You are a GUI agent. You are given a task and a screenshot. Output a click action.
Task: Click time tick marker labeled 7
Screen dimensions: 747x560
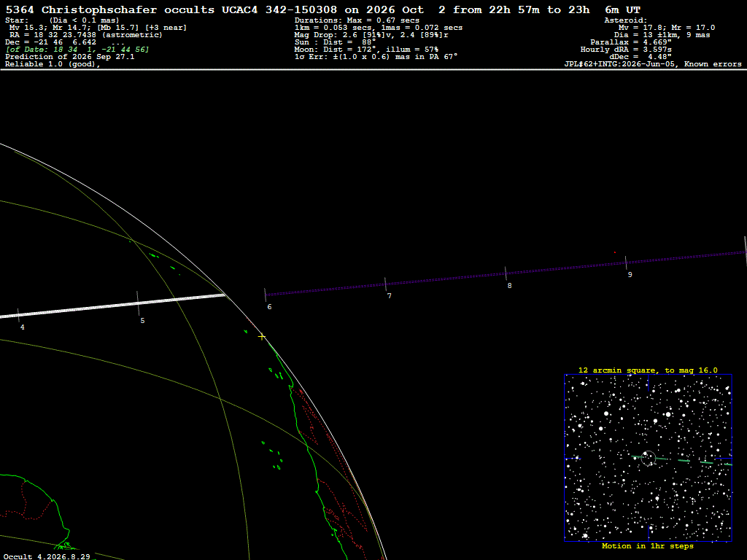(x=385, y=284)
